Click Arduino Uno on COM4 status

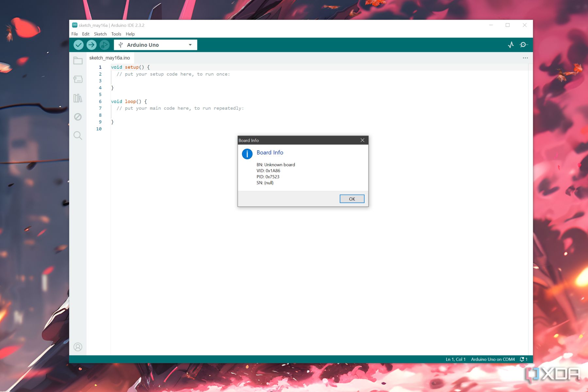pyautogui.click(x=493, y=359)
